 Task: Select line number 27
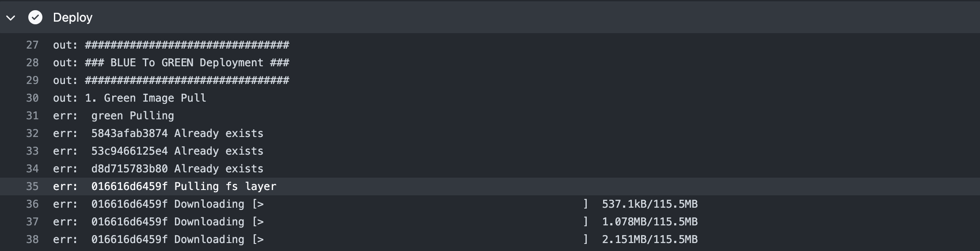pos(32,45)
